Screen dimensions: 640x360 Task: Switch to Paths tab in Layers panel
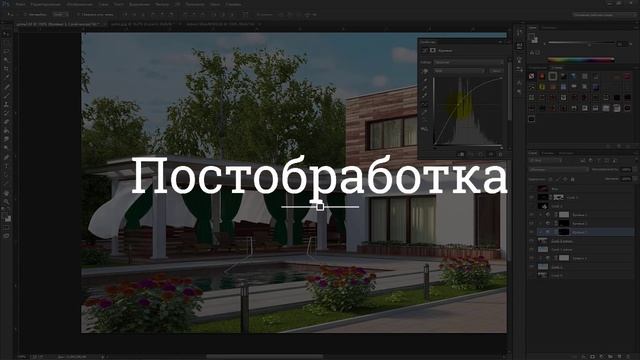(x=566, y=153)
